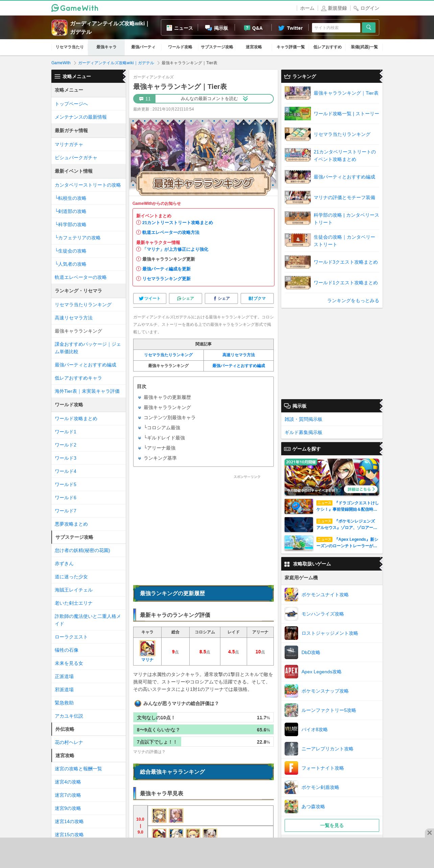Open the ニュース header link
The width and height of the screenshot is (434, 868).
pos(179,28)
